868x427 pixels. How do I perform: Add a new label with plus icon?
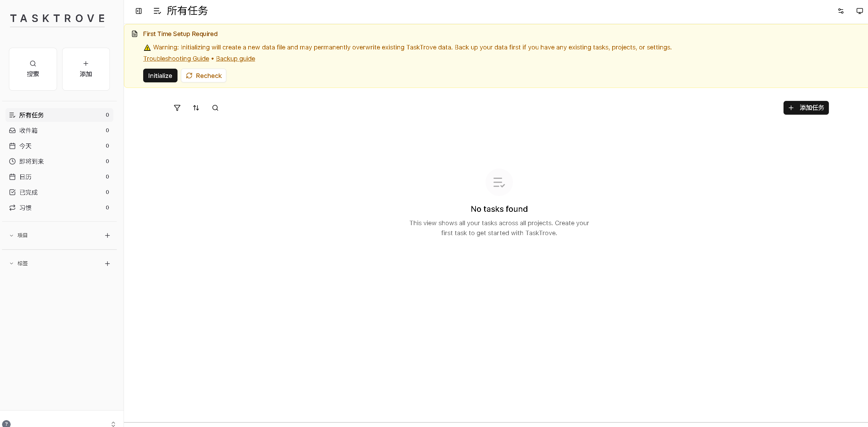[x=107, y=264]
